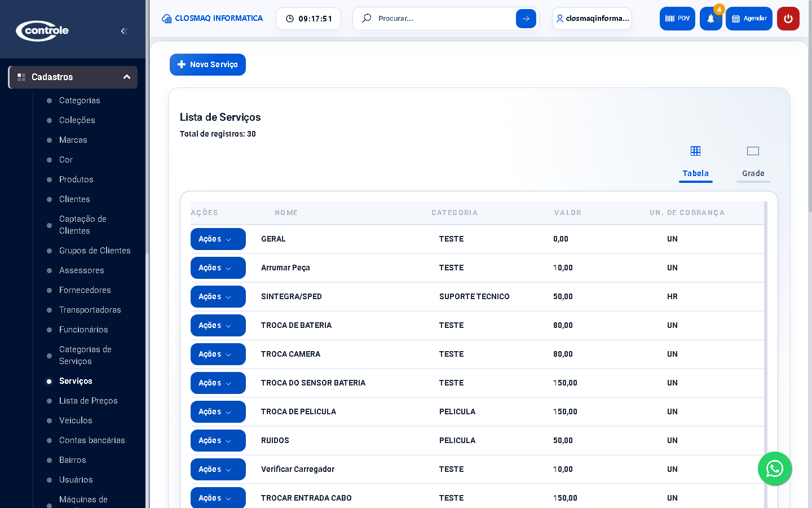Click the red power logout button

click(x=788, y=19)
